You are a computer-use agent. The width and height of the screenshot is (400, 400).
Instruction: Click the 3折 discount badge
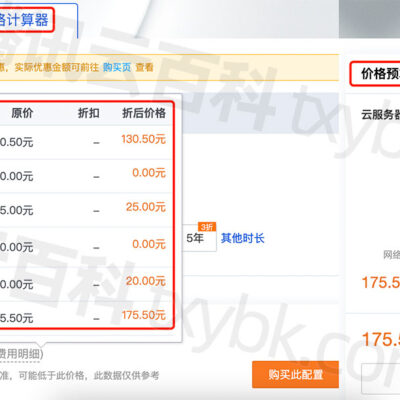point(207,227)
